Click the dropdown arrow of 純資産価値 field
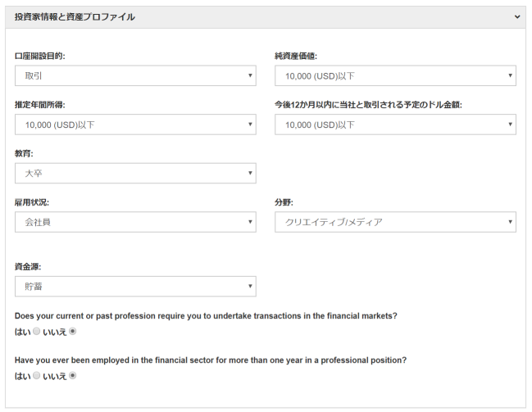This screenshot has width=532, height=412. click(510, 76)
